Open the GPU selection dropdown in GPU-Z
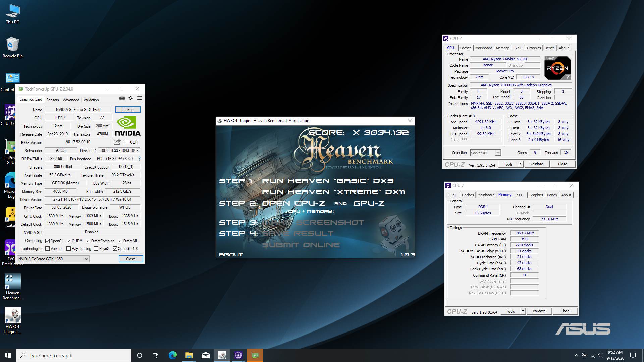The image size is (644, 362). [x=53, y=259]
